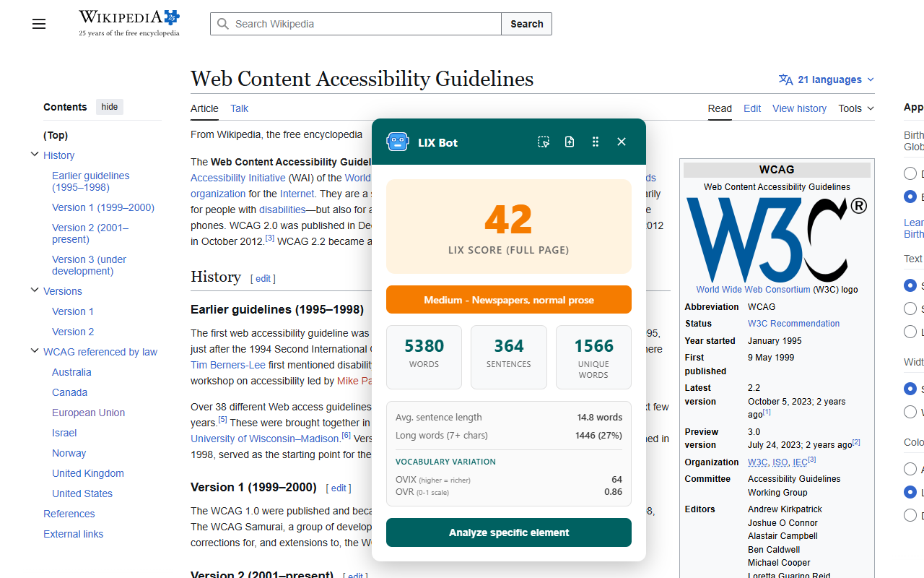Click edit link next to Version 1 (1999–2000) heading
Viewport: 924px width, 578px height.
pos(339,488)
